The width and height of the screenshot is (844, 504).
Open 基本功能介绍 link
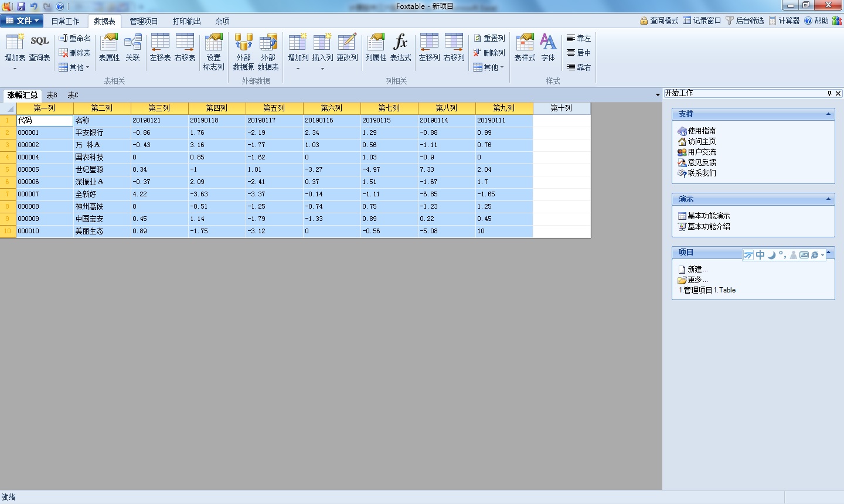[704, 227]
